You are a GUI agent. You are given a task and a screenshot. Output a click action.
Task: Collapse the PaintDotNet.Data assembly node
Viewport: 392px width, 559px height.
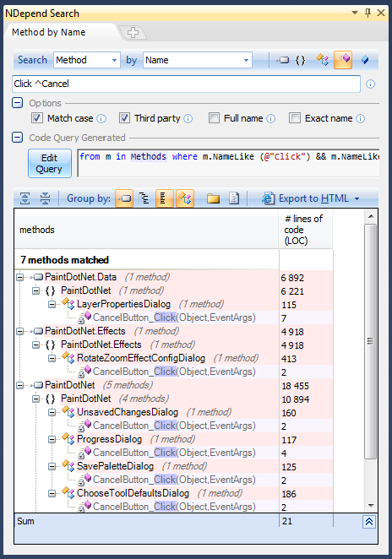(20, 277)
